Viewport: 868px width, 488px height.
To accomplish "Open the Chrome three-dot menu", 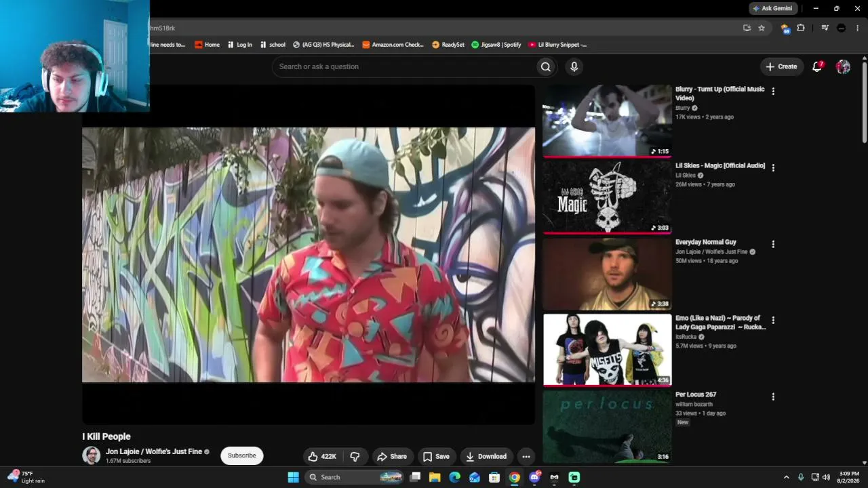I will click(x=858, y=28).
